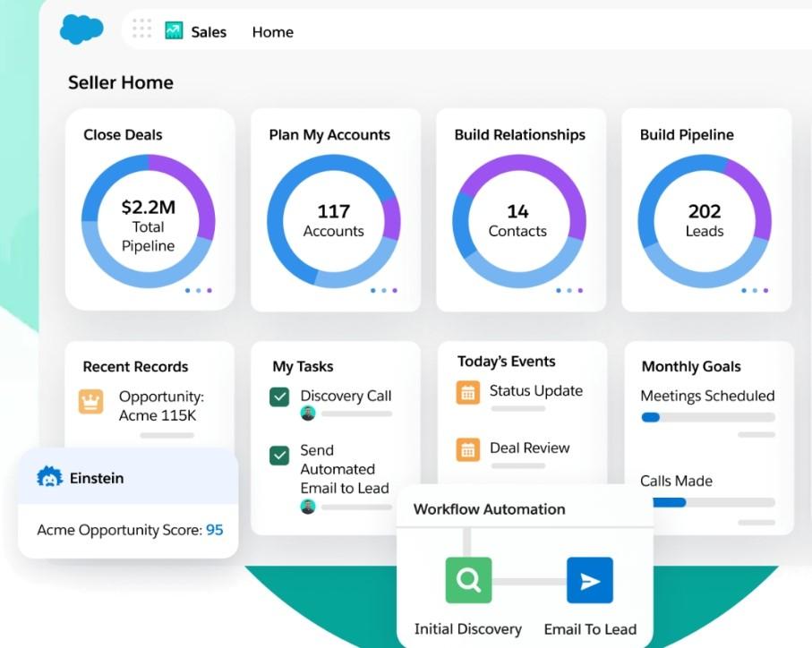Open the Build Pipeline donut chart
Viewport: 812px width, 648px height.
coord(705,221)
